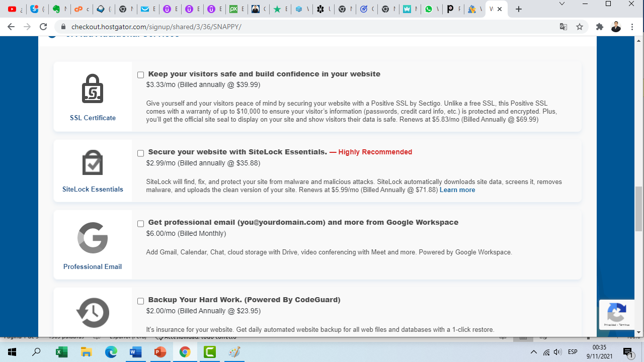Open the tab search dropdown arrow
644x362 pixels.
(562, 4)
